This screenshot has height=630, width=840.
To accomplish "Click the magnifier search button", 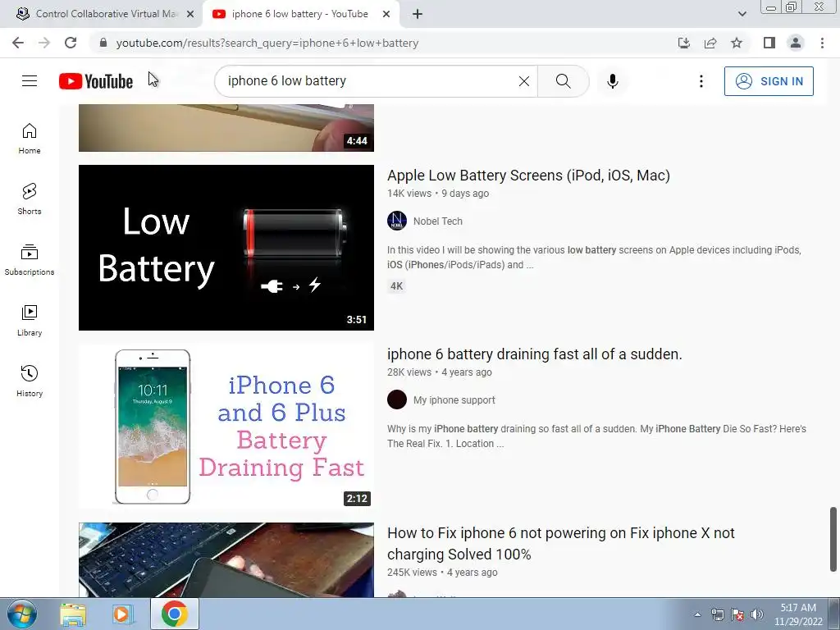I will [x=563, y=81].
